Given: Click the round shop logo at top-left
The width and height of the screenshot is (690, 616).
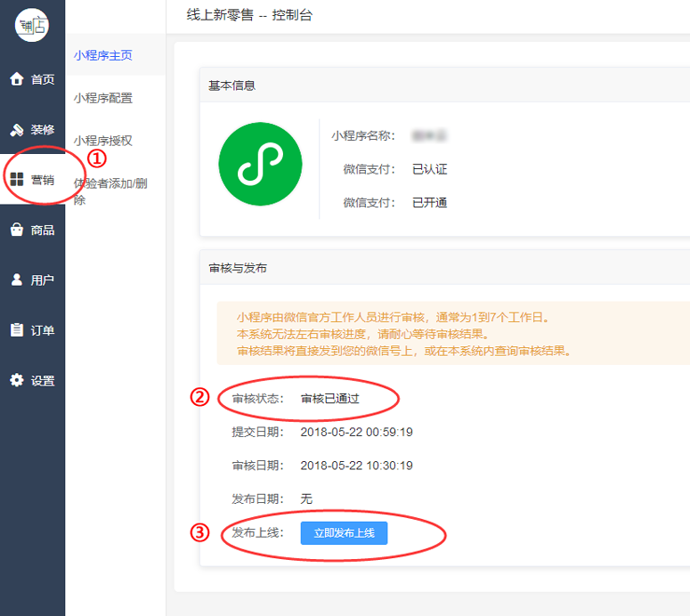Looking at the screenshot, I should (32, 24).
